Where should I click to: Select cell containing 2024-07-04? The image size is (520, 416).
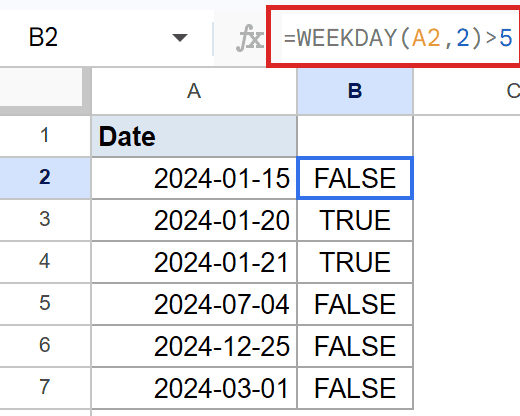click(x=194, y=304)
